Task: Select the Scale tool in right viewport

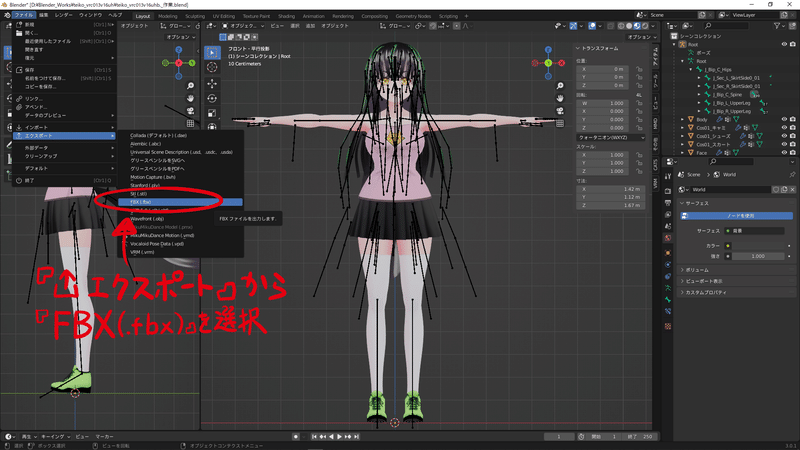Action: click(212, 113)
